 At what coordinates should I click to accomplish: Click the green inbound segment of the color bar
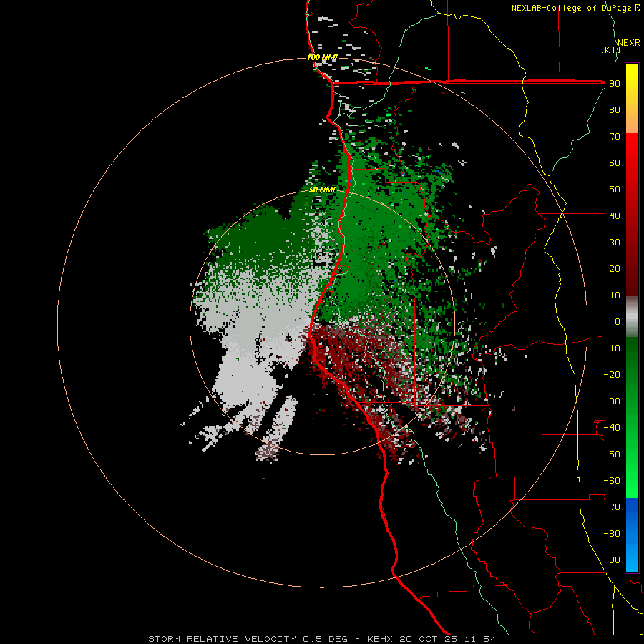632,418
